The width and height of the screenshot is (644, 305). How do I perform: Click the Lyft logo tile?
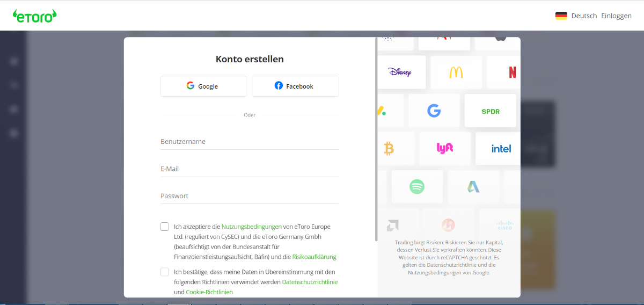445,148
